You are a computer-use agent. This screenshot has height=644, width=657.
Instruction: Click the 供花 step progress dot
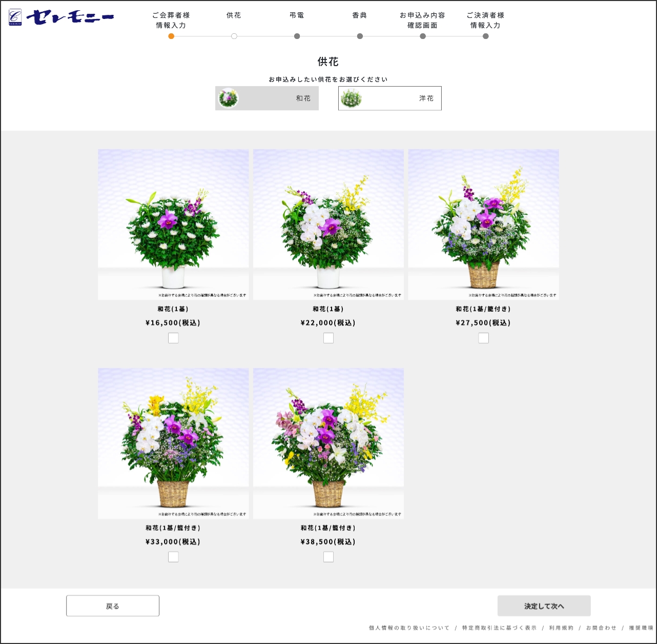coord(234,36)
